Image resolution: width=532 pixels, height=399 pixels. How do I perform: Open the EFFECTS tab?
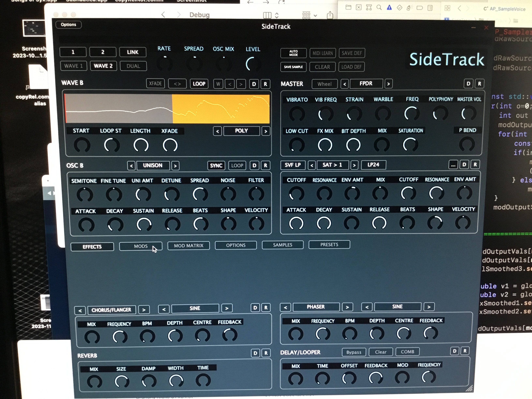tap(92, 247)
